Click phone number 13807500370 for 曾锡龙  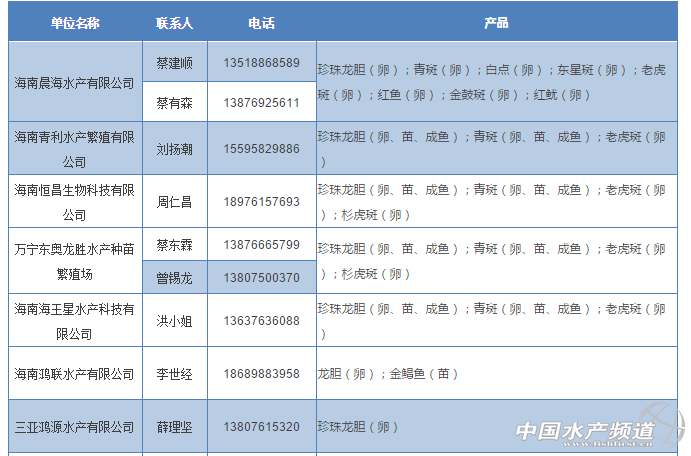coord(261,277)
